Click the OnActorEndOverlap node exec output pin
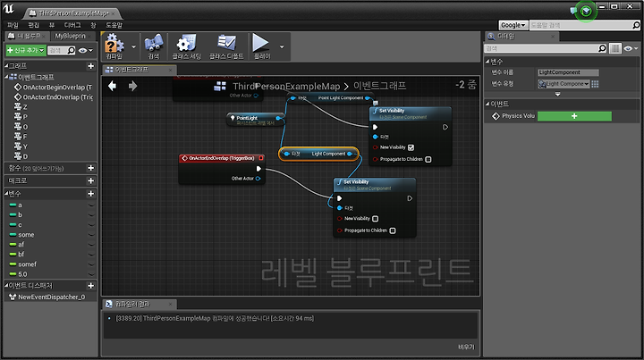The width and height of the screenshot is (644, 360). click(258, 169)
